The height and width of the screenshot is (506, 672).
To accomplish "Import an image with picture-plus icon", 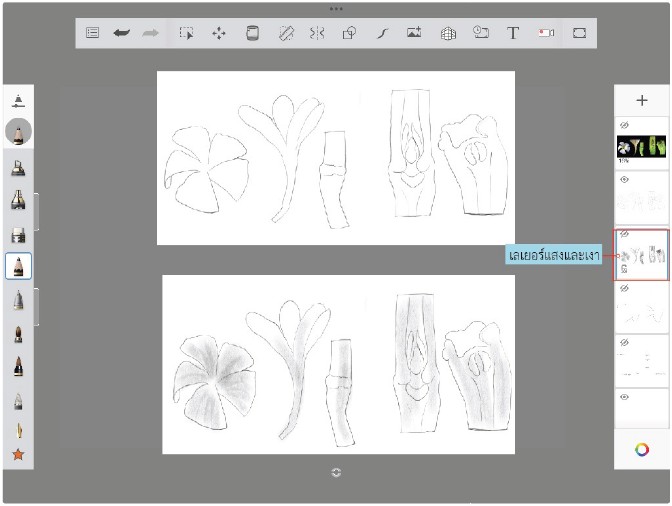I will click(x=414, y=32).
